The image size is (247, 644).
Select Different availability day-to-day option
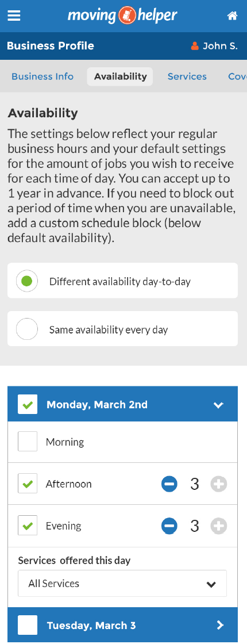coord(122,281)
